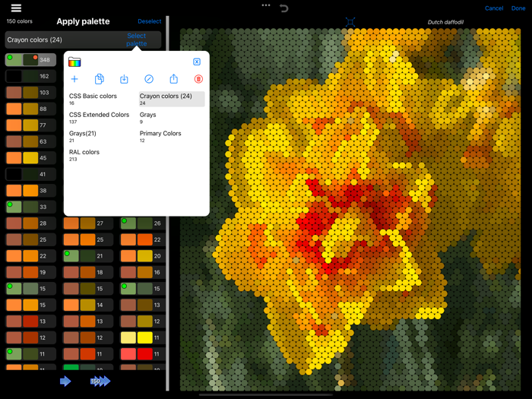
Task: Choose the CSS Basic colors palette
Action: 101,99
